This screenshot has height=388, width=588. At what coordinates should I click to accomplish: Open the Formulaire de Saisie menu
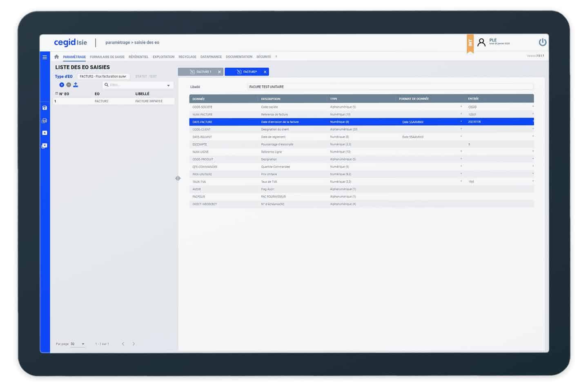tap(107, 57)
